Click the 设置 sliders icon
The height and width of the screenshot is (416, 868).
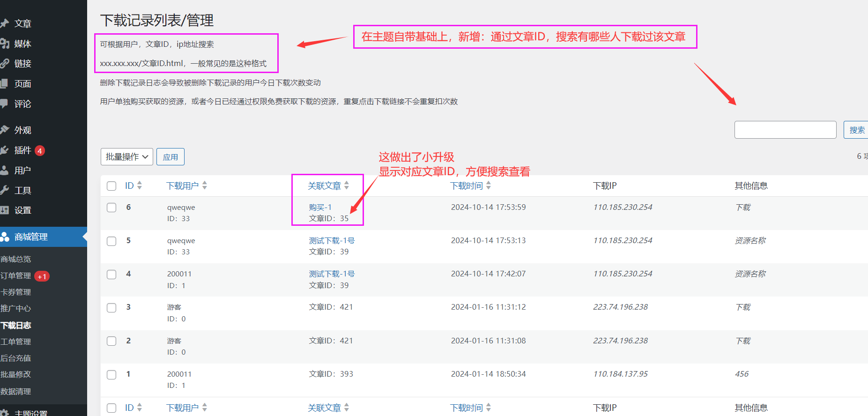(5, 210)
